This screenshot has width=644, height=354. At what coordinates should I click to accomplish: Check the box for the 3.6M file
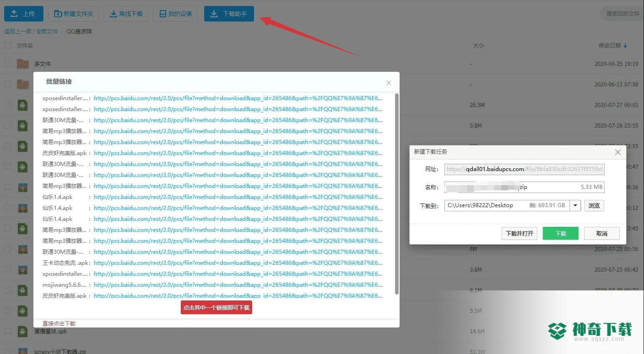click(7, 270)
